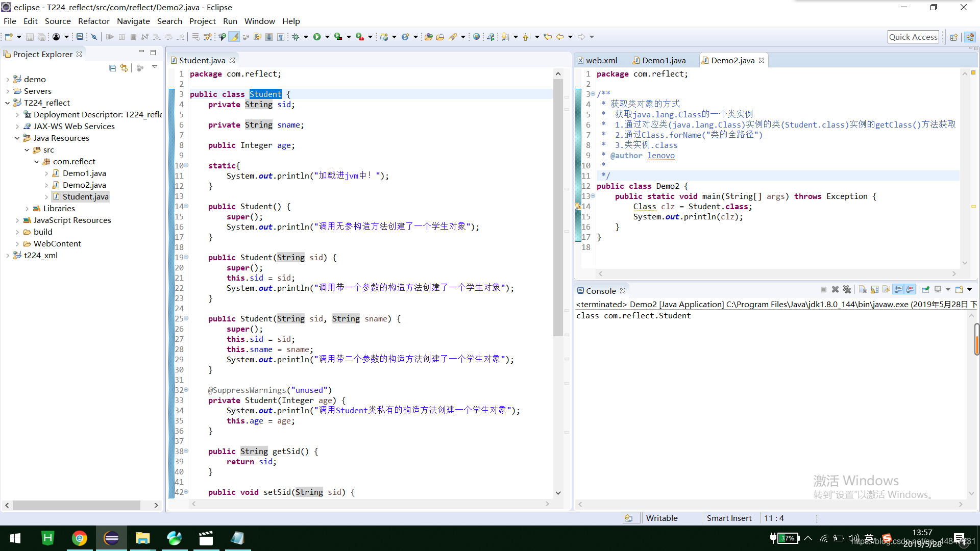Click the Java EE perspective icon
980x551 pixels.
[x=970, y=37]
